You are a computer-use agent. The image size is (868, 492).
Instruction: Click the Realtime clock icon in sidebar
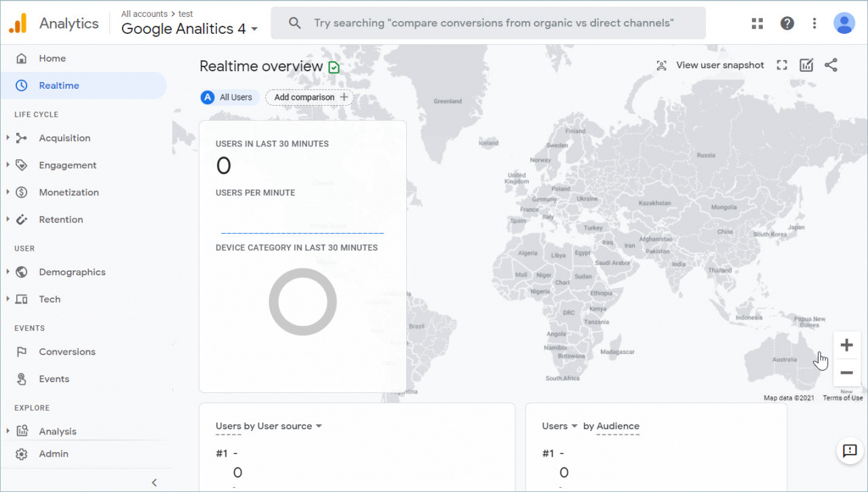[x=22, y=85]
